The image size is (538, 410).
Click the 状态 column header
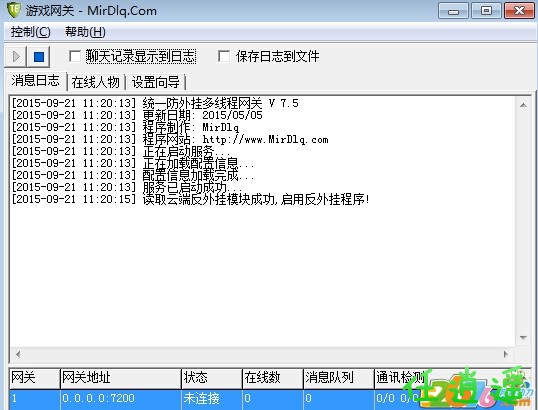pyautogui.click(x=212, y=378)
